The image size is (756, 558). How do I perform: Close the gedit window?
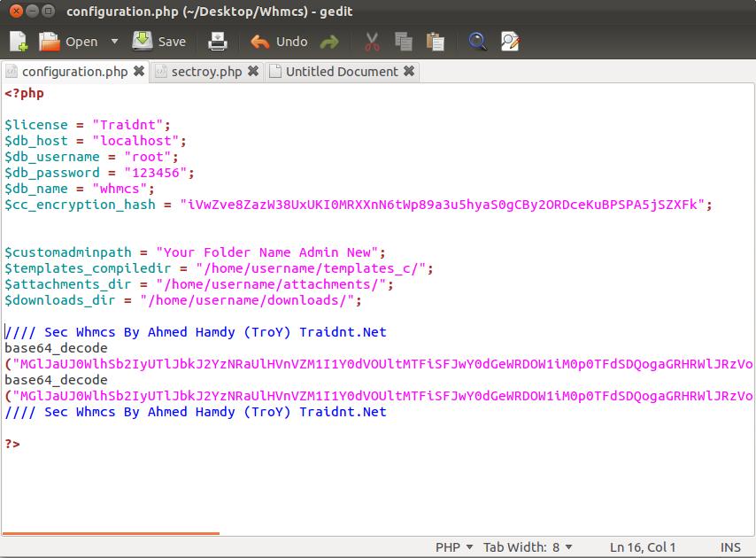(x=16, y=12)
